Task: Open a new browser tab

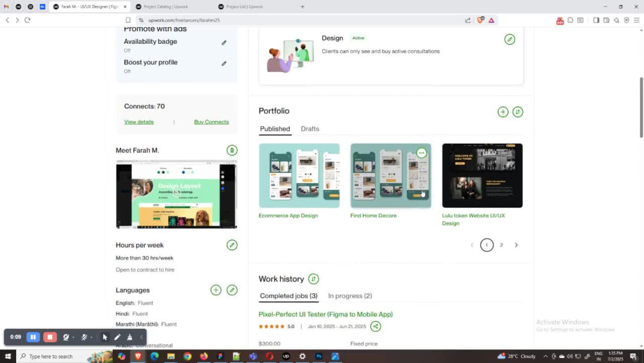Action: click(302, 6)
